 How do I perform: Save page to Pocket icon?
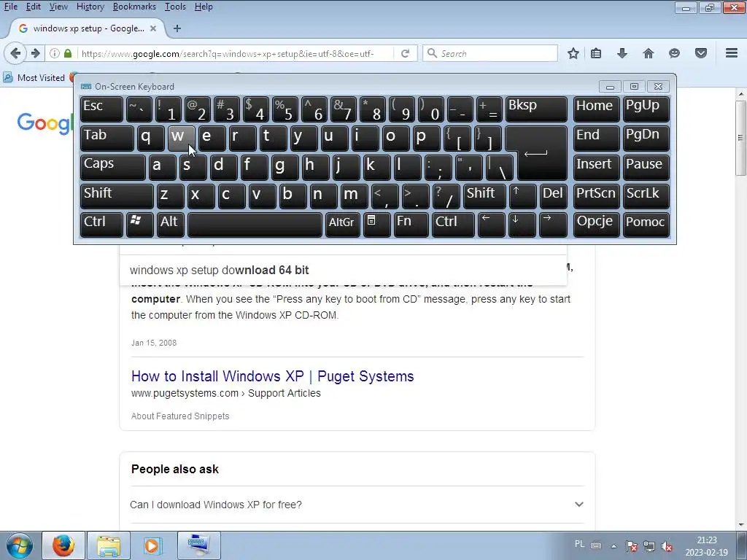(x=701, y=53)
